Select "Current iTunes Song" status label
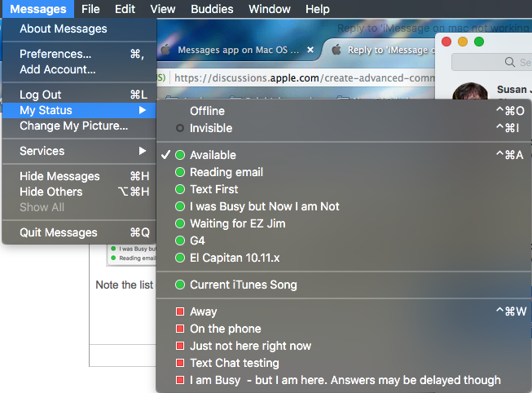This screenshot has height=393, width=532. pos(244,285)
